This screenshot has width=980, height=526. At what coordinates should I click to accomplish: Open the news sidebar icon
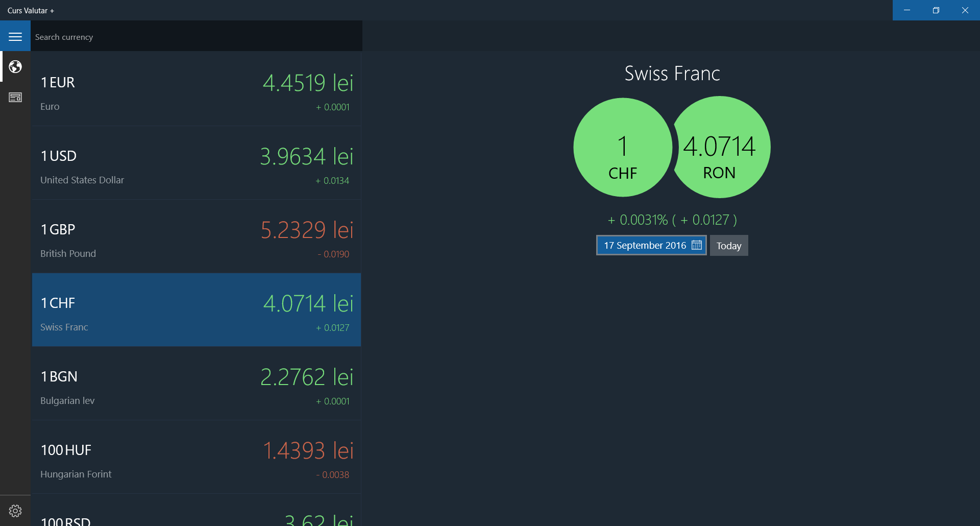point(15,97)
